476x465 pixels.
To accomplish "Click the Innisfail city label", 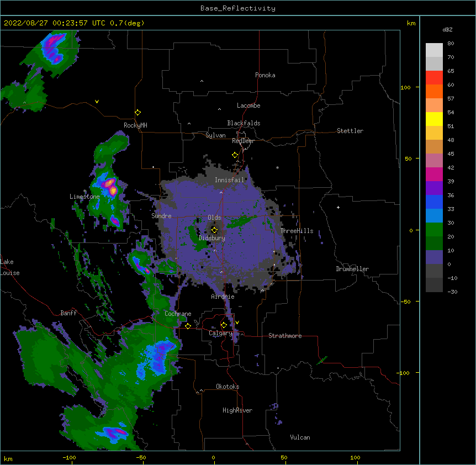I will click(x=230, y=180).
